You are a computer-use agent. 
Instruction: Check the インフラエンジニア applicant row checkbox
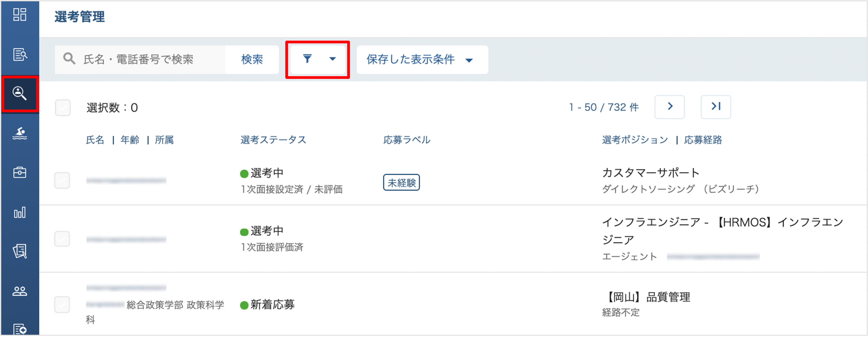(62, 239)
